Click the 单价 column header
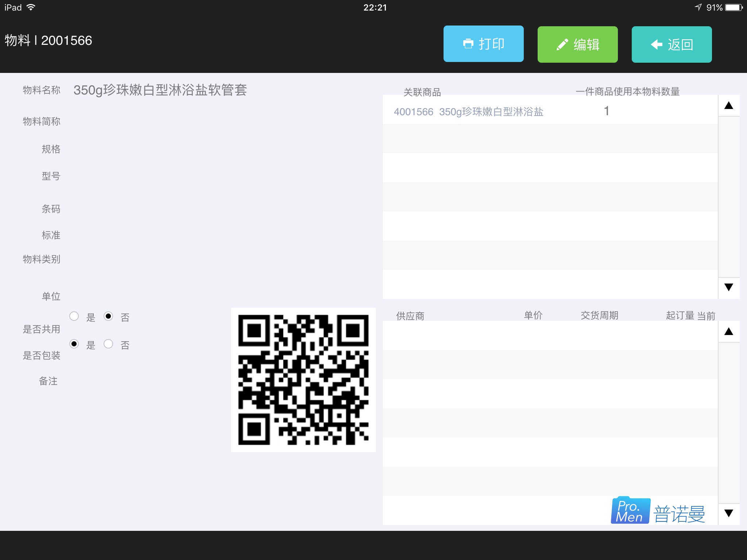Screen dimensions: 747x560 [x=533, y=315]
